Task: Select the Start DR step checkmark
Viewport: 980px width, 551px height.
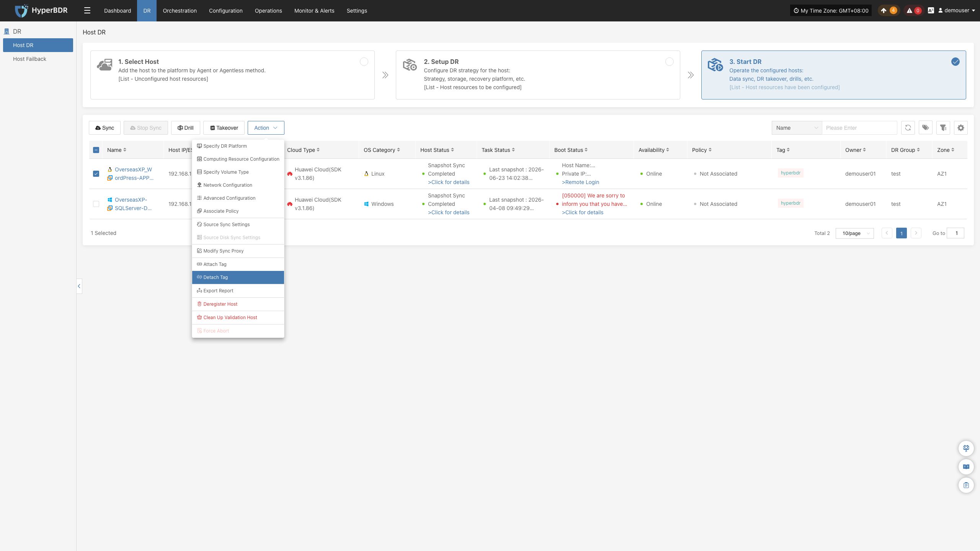Action: coord(955,62)
